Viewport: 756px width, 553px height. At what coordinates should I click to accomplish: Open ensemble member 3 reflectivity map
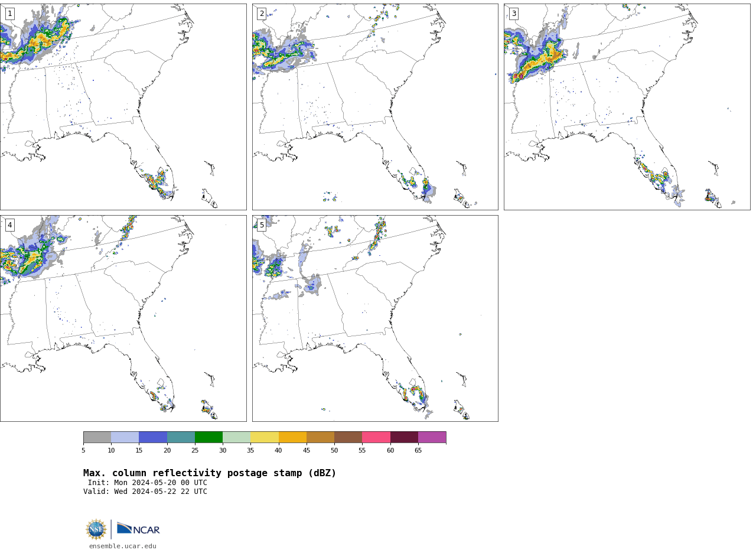point(627,106)
